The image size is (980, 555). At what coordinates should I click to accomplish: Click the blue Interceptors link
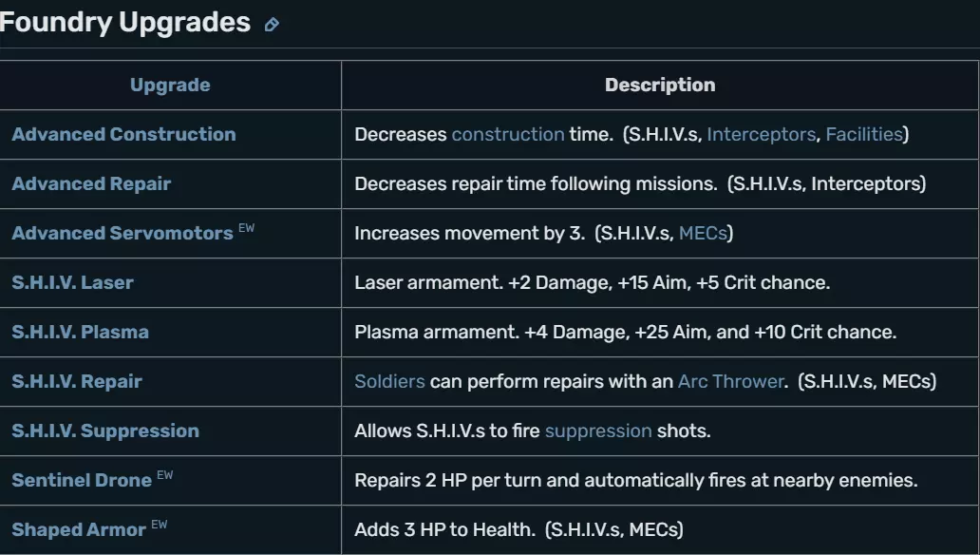761,135
